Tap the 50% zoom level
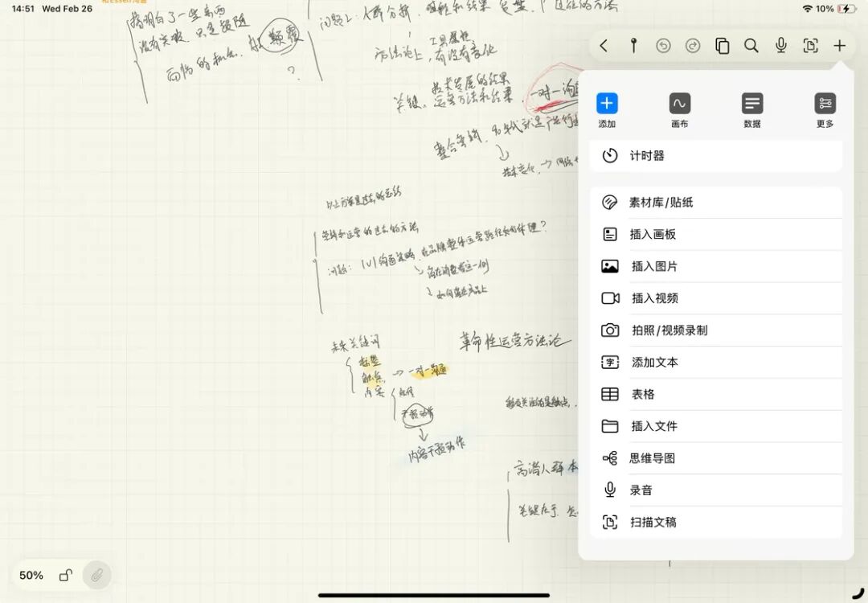 pyautogui.click(x=31, y=576)
